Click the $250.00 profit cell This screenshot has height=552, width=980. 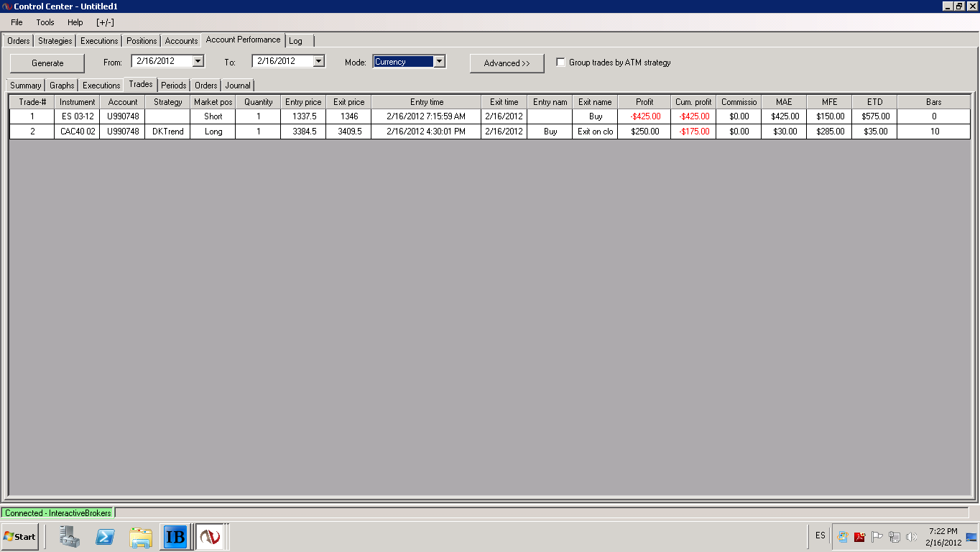(x=644, y=132)
